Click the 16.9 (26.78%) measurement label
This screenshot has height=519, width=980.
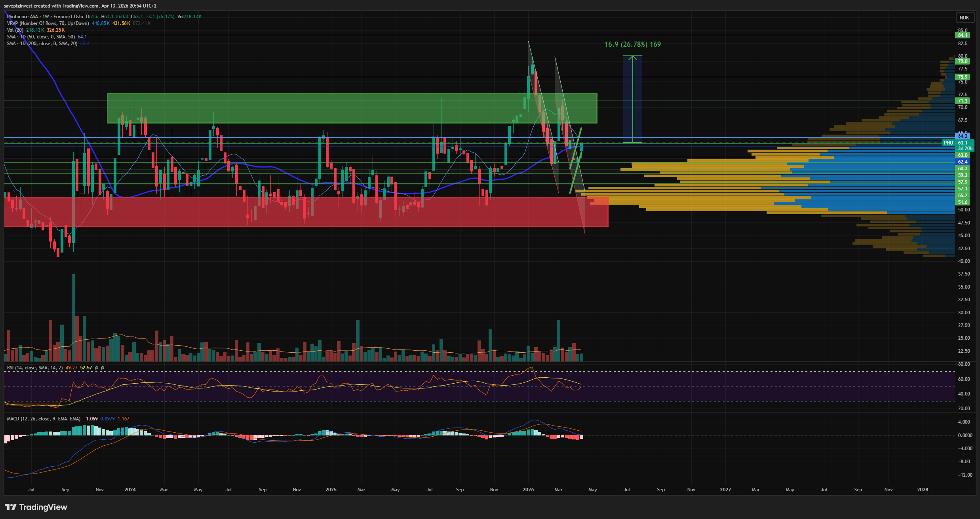pyautogui.click(x=632, y=44)
